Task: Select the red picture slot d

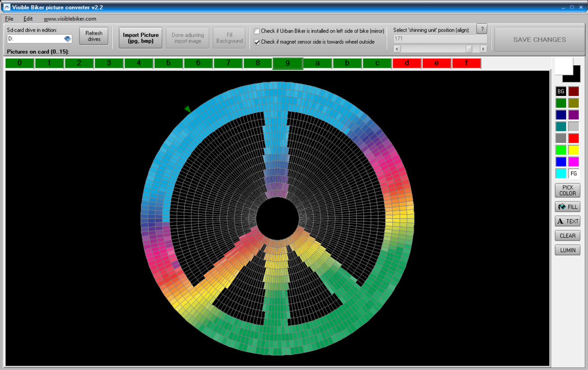Action: (x=407, y=63)
